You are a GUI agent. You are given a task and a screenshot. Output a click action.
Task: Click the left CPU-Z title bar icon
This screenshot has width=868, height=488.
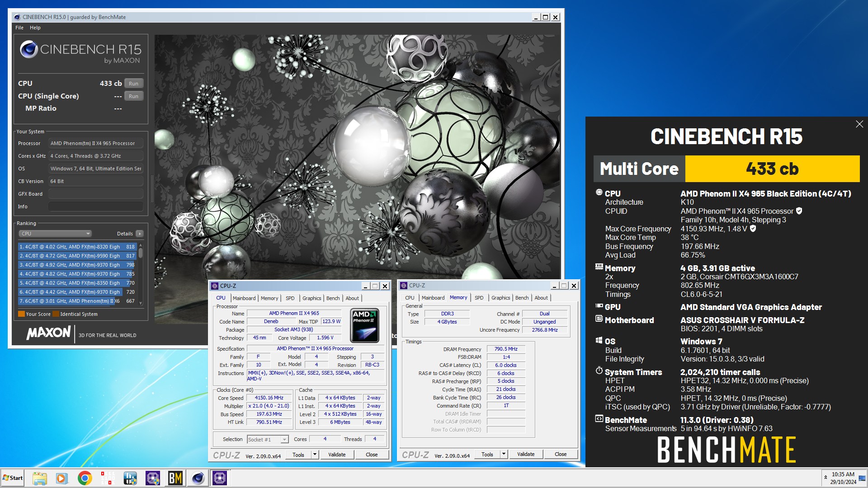(215, 286)
